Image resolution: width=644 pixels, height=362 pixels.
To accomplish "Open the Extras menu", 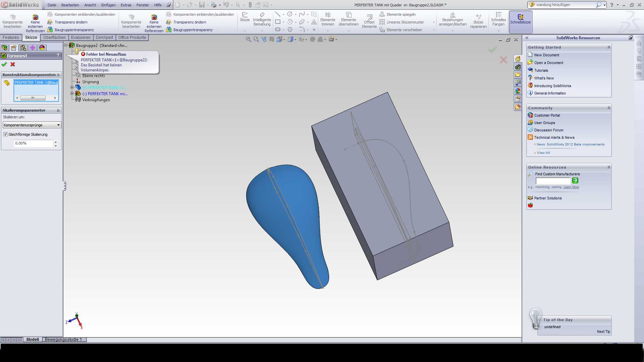I will pyautogui.click(x=126, y=5).
